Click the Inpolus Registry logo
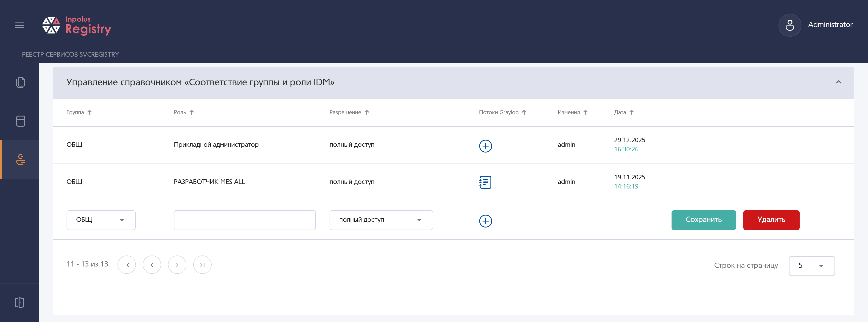868x322 pixels. 76,26
